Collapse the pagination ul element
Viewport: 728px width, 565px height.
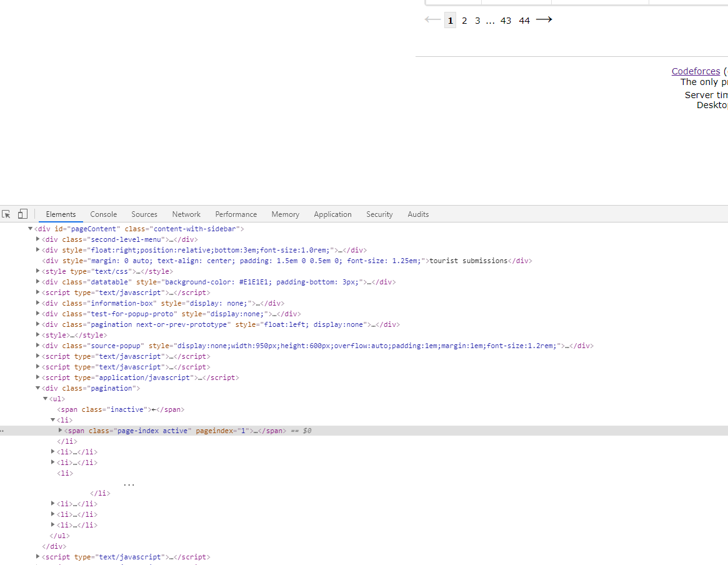pos(45,398)
